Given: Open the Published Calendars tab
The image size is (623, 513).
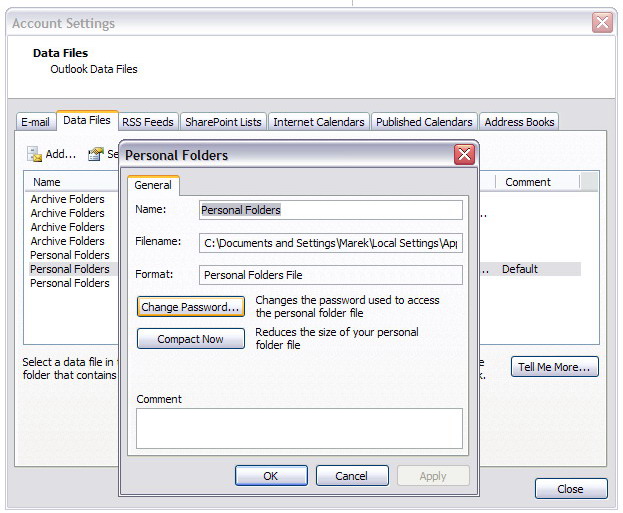Looking at the screenshot, I should tap(424, 122).
